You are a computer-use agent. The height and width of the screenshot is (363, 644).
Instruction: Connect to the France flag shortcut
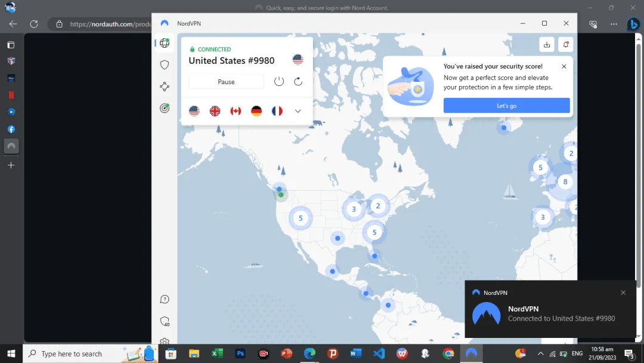point(277,111)
